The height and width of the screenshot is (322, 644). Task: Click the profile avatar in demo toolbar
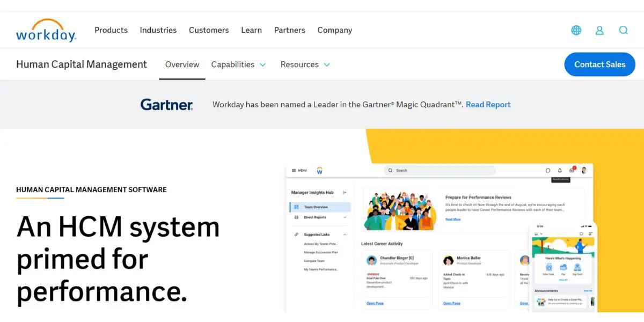tap(584, 171)
